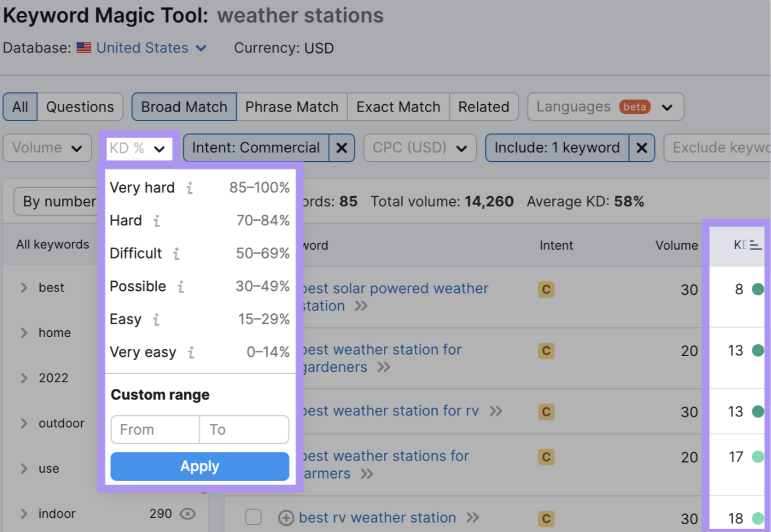Click the plus icon to add best rv weather station
Viewport: 771px width, 532px height.
[x=286, y=517]
